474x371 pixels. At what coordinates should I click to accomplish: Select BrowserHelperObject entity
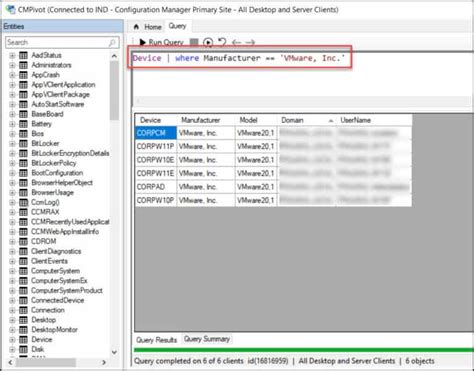62,183
